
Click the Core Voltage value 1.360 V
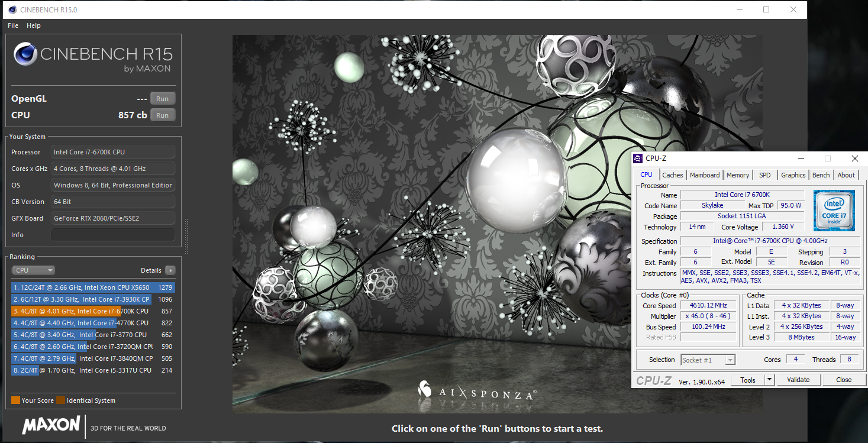coord(783,227)
